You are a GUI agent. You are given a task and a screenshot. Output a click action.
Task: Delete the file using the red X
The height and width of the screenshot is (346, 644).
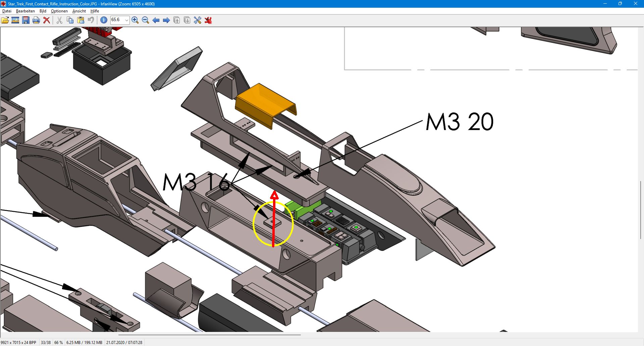[47, 20]
